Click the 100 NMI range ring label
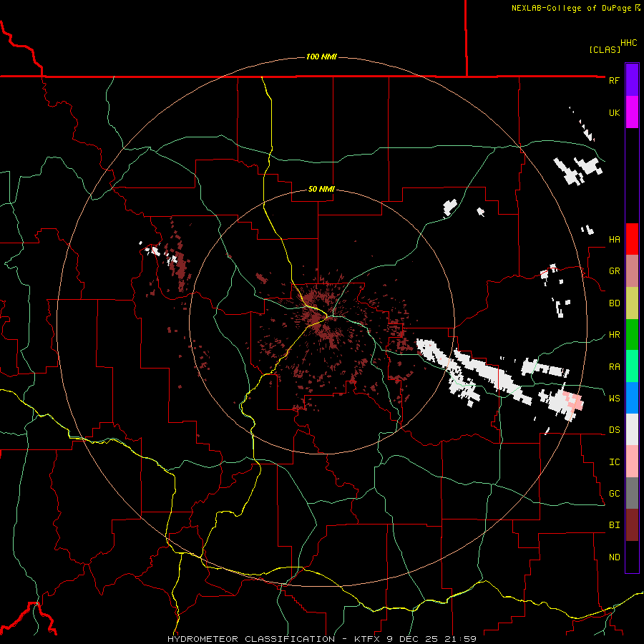 pyautogui.click(x=321, y=57)
